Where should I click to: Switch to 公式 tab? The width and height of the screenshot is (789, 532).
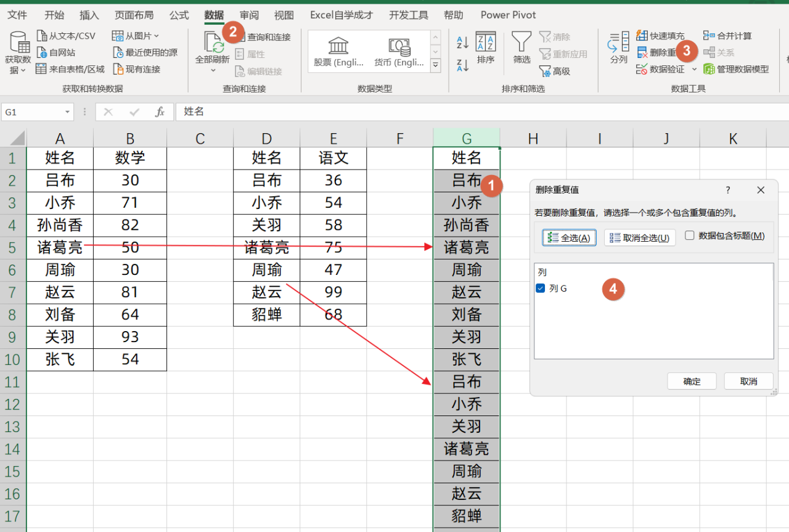[x=179, y=15]
